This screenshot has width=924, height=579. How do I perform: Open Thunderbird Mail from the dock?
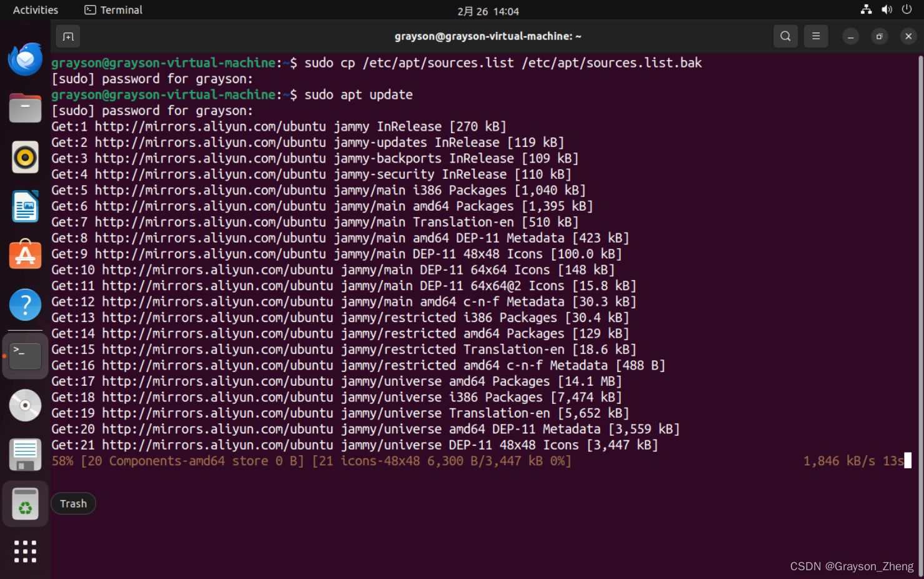[25, 59]
